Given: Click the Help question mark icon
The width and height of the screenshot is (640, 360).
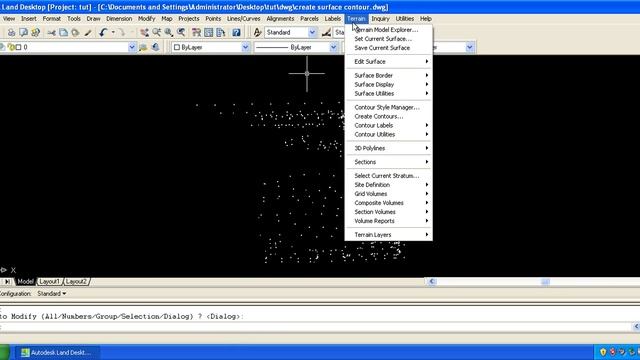Looking at the screenshot, I should click(x=236, y=33).
